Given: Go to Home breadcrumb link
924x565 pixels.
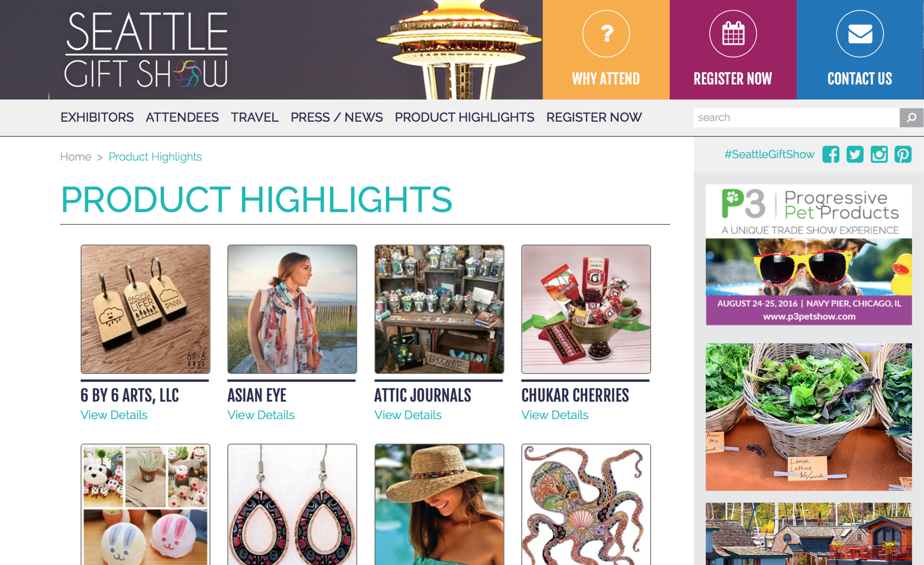Looking at the screenshot, I should 76,157.
